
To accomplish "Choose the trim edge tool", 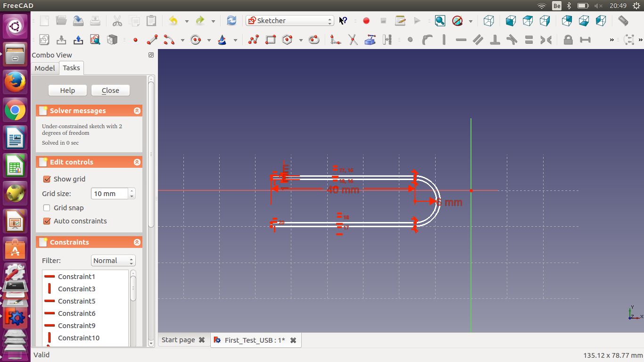I will 353,40.
